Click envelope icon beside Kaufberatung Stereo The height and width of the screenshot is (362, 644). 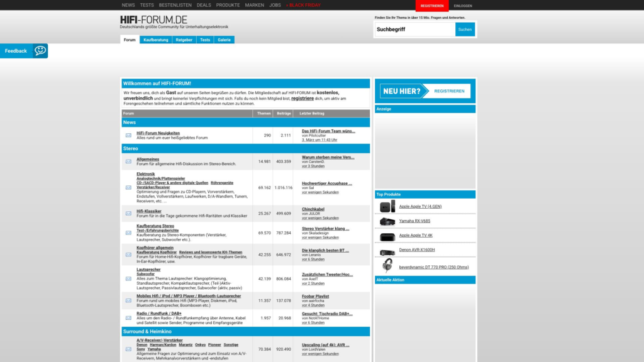[x=128, y=233]
